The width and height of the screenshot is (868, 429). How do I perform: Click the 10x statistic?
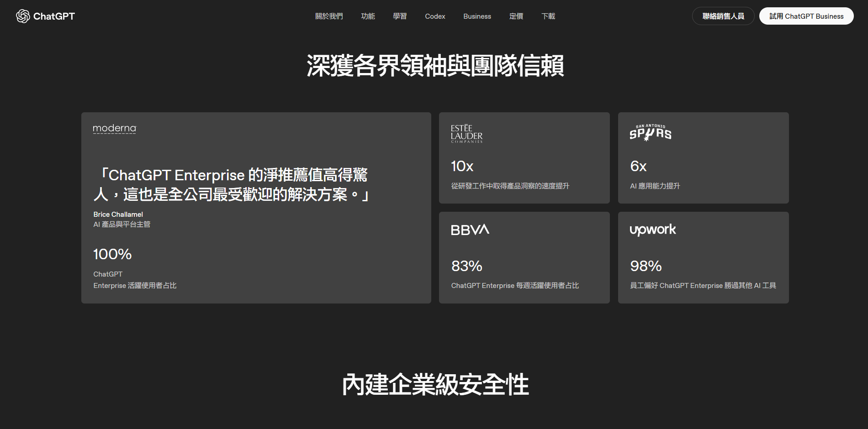tap(462, 166)
